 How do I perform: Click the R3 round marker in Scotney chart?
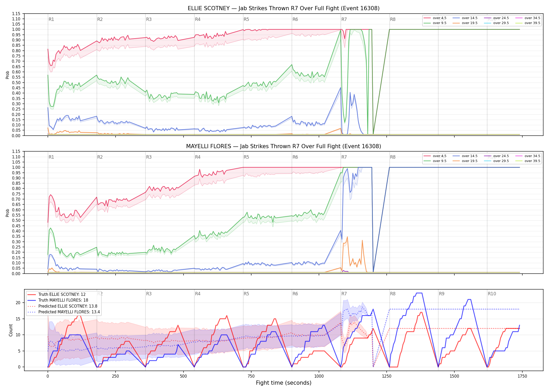pyautogui.click(x=149, y=19)
